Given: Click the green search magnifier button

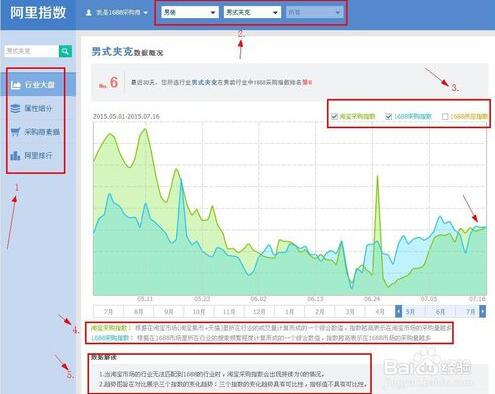Looking at the screenshot, I should tap(65, 51).
